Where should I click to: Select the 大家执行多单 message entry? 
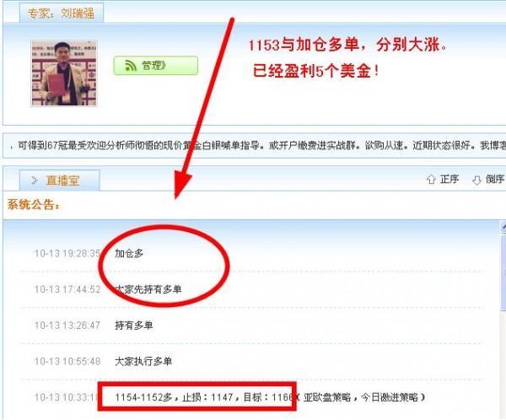point(143,361)
